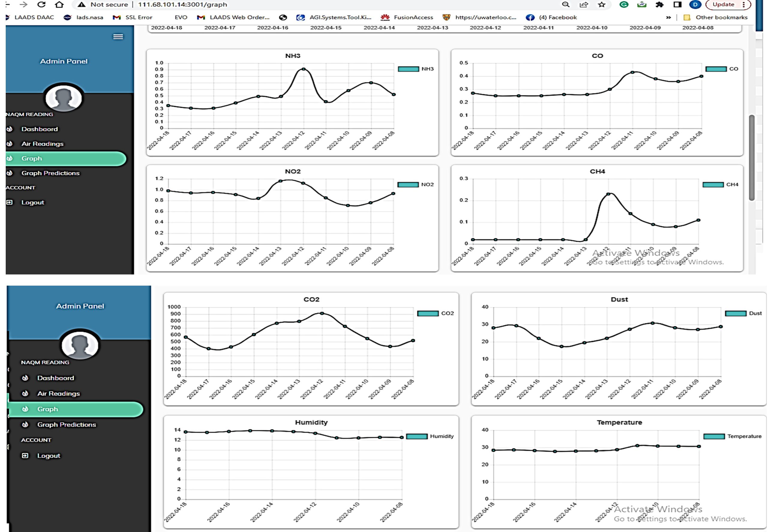Viewport: 768px width, 532px height.
Task: Bookmark this page with star icon
Action: 601,4
